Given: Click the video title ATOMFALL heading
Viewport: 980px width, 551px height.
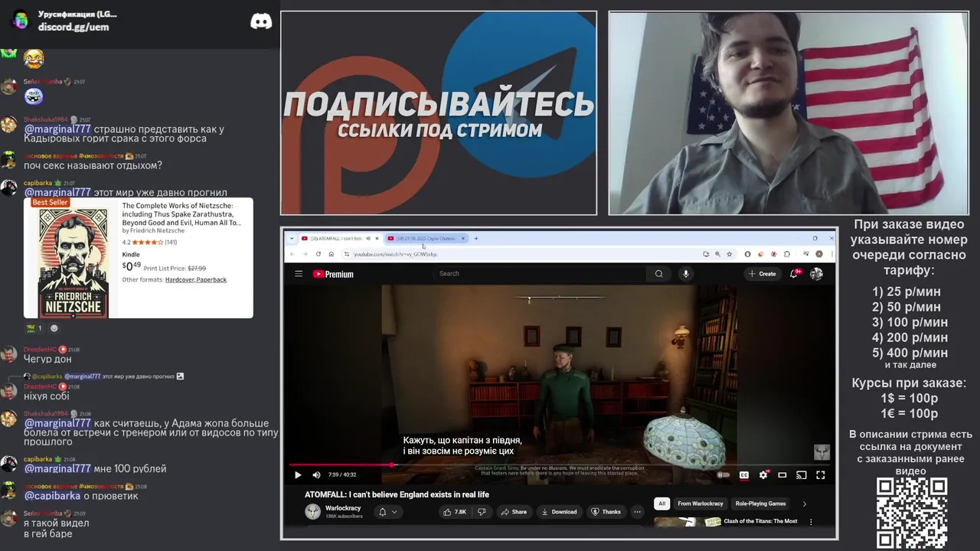Looking at the screenshot, I should click(397, 494).
